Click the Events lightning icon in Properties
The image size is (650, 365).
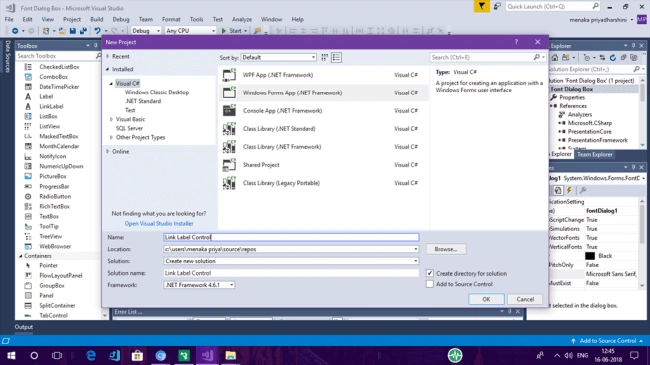point(569,190)
